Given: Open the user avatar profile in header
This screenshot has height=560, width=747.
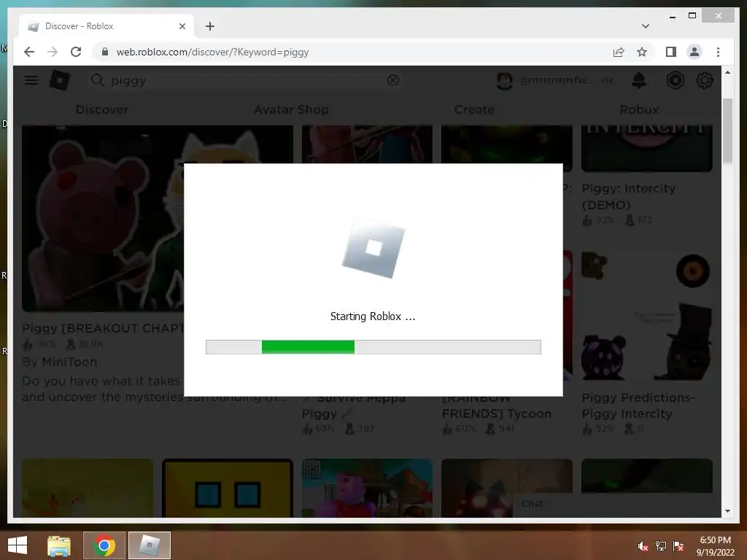Looking at the screenshot, I should pyautogui.click(x=505, y=80).
